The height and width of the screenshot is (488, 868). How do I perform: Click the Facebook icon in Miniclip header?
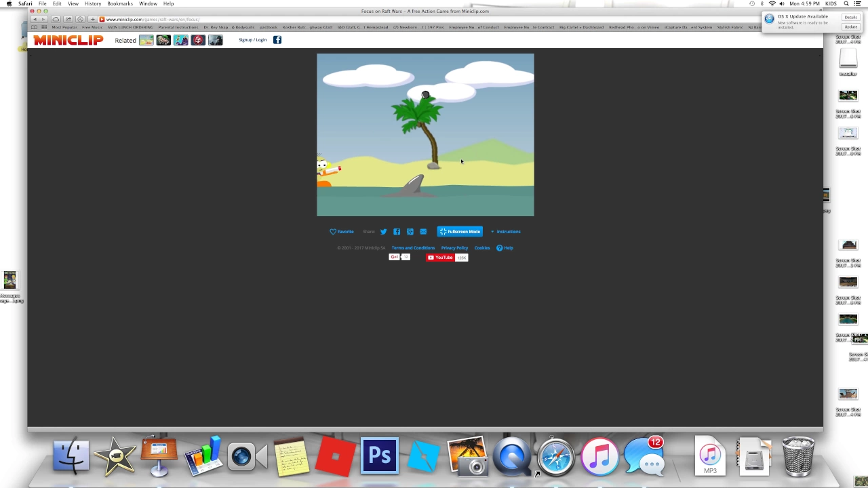pyautogui.click(x=277, y=40)
